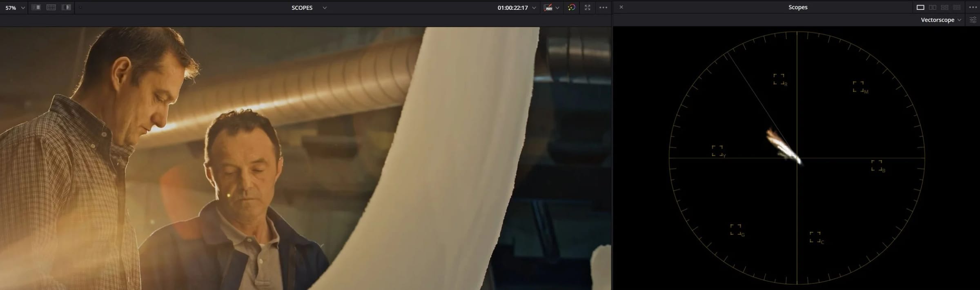
Task: Click the vectorscope trace near graticule center
Action: [784, 147]
